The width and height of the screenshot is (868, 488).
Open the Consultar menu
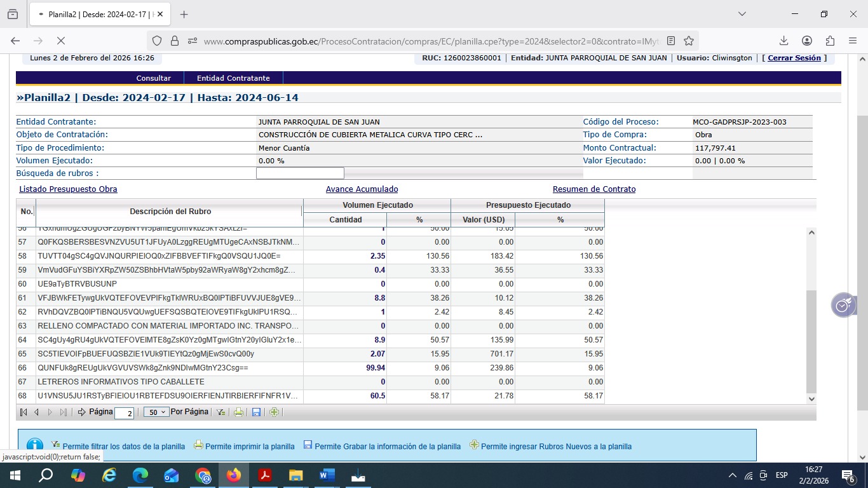point(153,78)
